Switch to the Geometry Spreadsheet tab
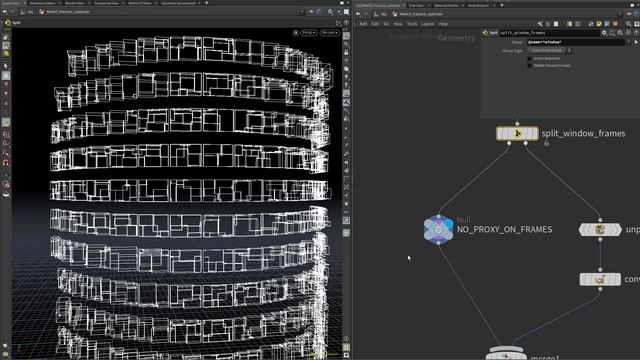This screenshot has height=360, width=640. [178, 3]
